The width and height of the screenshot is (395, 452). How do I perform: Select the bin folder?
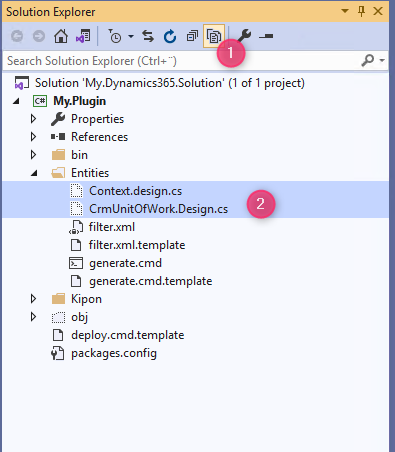(x=79, y=155)
